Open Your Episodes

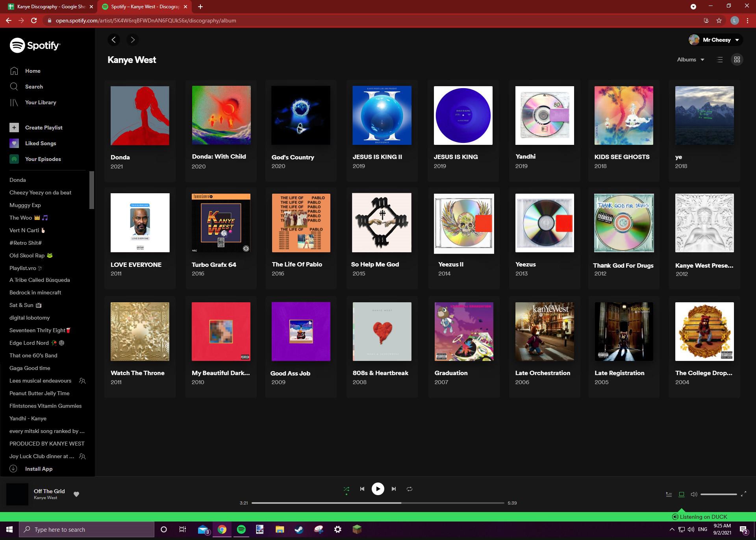pos(43,159)
